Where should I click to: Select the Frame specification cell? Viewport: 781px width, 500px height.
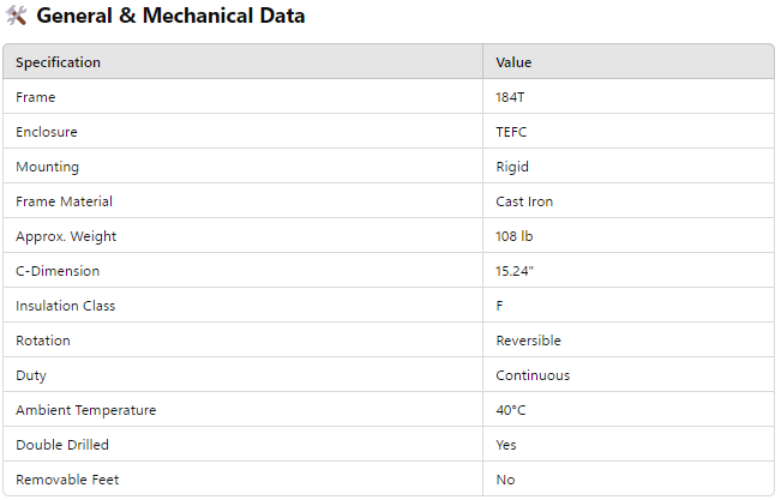click(36, 97)
